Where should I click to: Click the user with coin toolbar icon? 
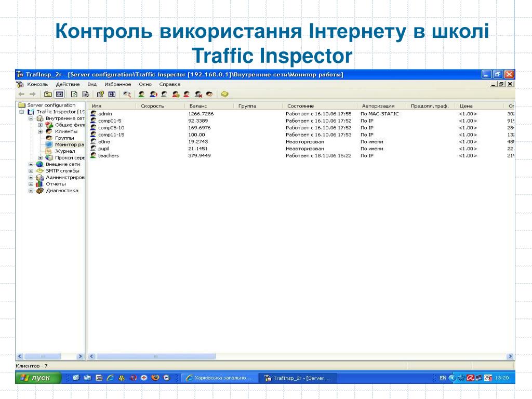click(176, 95)
